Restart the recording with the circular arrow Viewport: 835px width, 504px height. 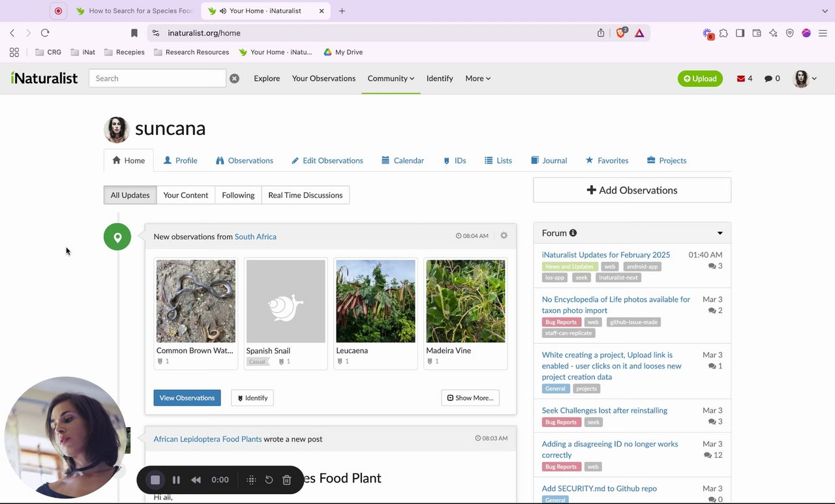pyautogui.click(x=269, y=480)
